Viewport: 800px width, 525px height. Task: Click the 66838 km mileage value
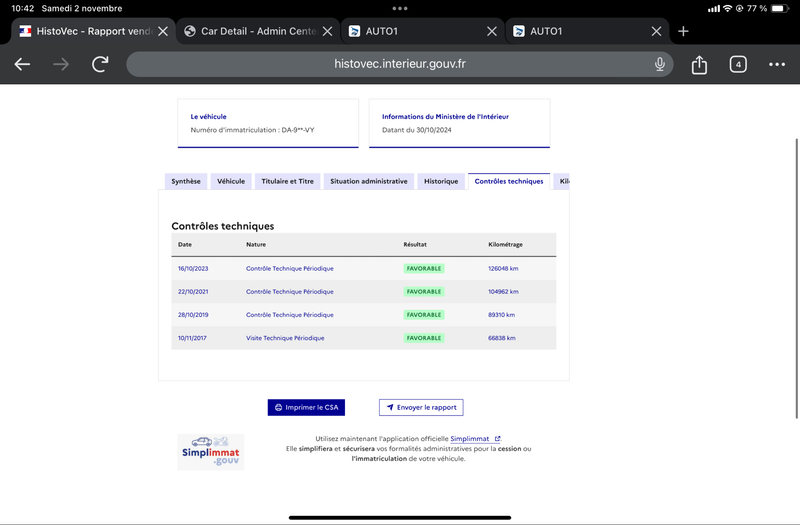pos(502,338)
